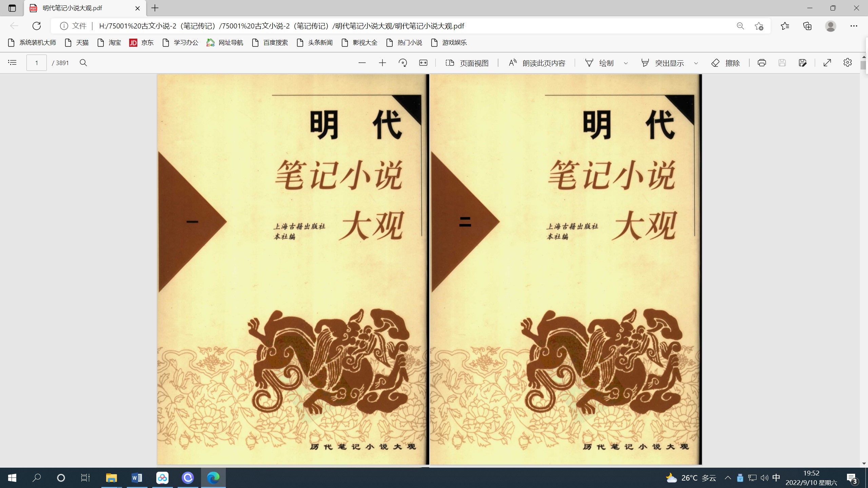The width and height of the screenshot is (868, 488).
Task: Open the volume control in tray
Action: tap(764, 478)
